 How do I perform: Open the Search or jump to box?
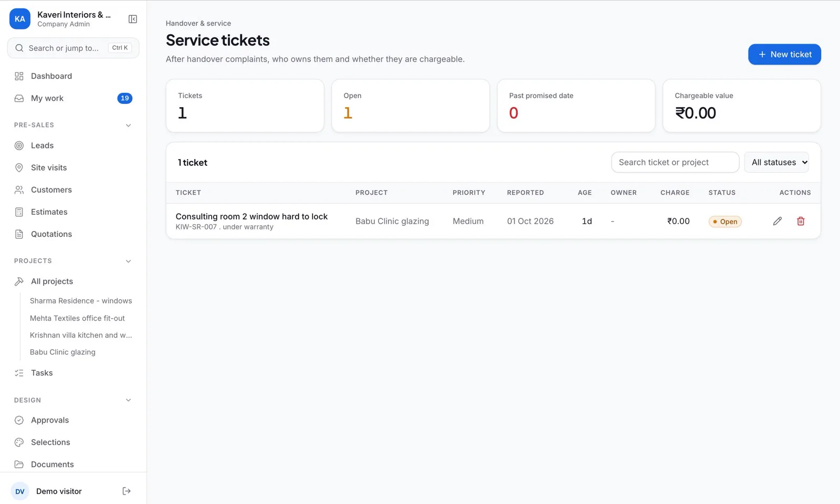(x=73, y=48)
